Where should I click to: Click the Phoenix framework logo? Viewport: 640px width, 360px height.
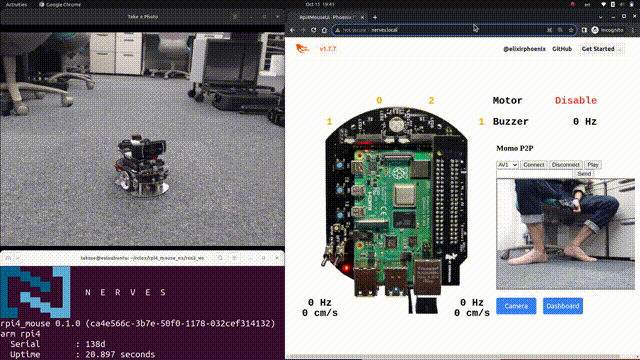[x=302, y=49]
